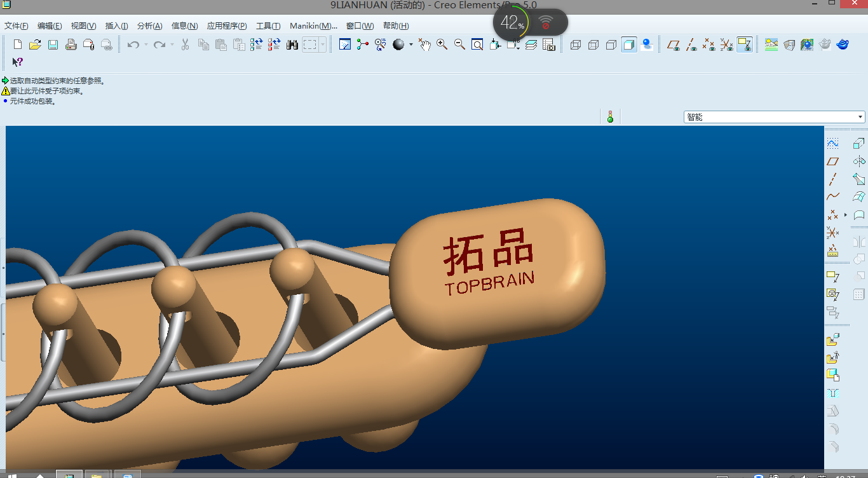Viewport: 868px width, 478px height.
Task: Open an existing file with folder icon
Action: tap(35, 44)
